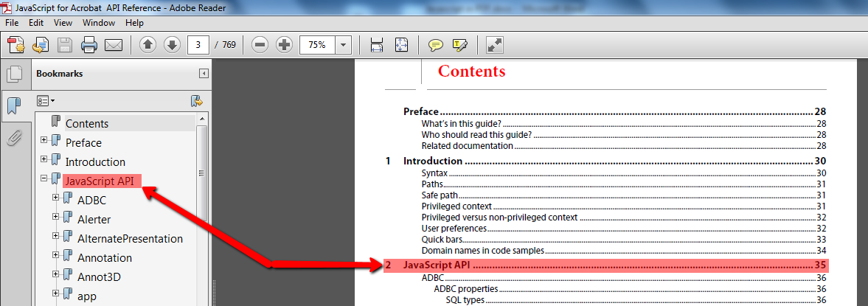Go to next page with down arrow
This screenshot has height=306, width=868.
[x=172, y=45]
